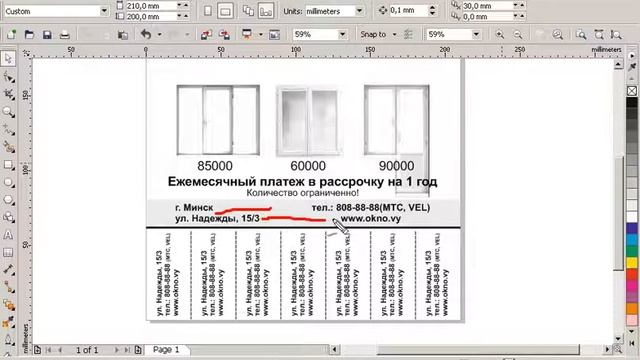Screen dimensions: 640x360
Task: Select the Text tool
Action: click(8, 235)
